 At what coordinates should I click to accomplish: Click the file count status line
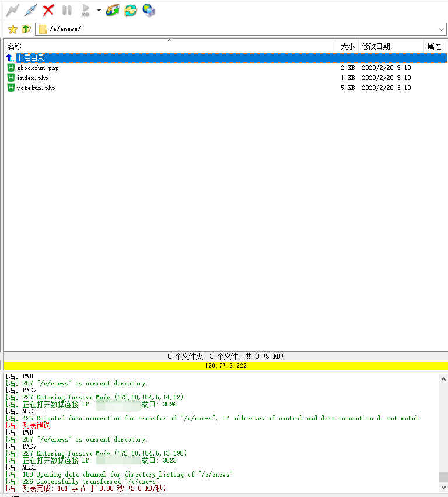pyautogui.click(x=225, y=356)
